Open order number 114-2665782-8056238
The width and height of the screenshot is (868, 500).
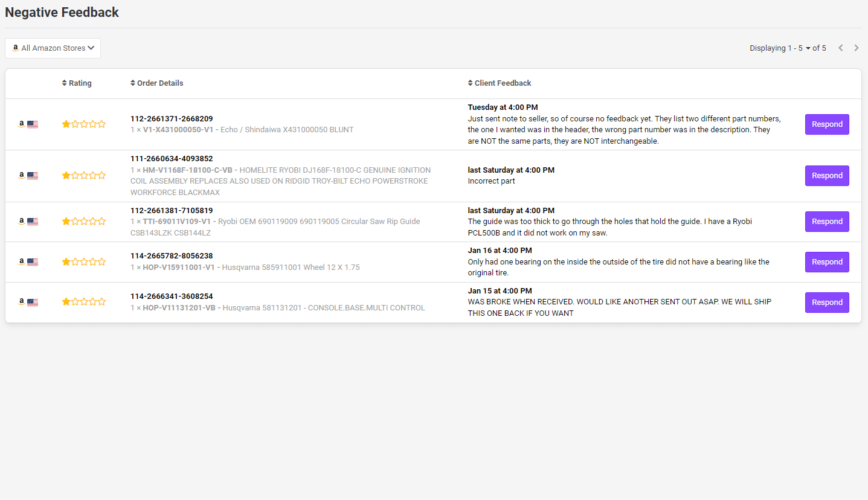pos(172,256)
